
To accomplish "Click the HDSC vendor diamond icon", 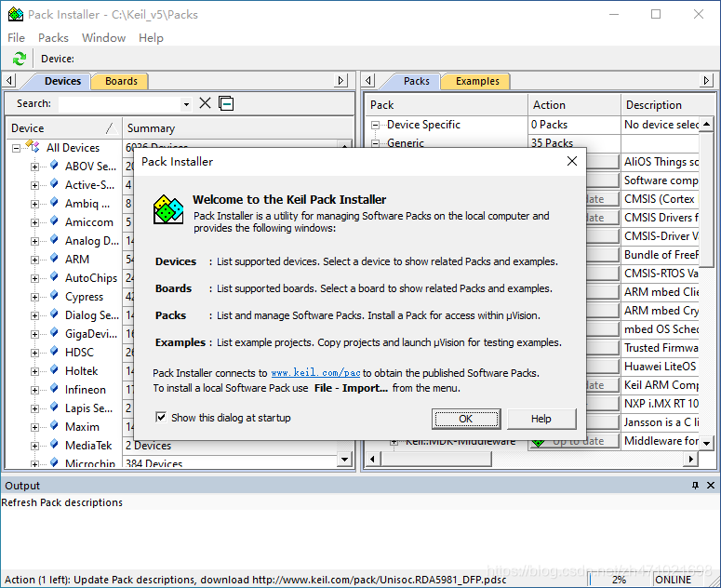I will [54, 352].
